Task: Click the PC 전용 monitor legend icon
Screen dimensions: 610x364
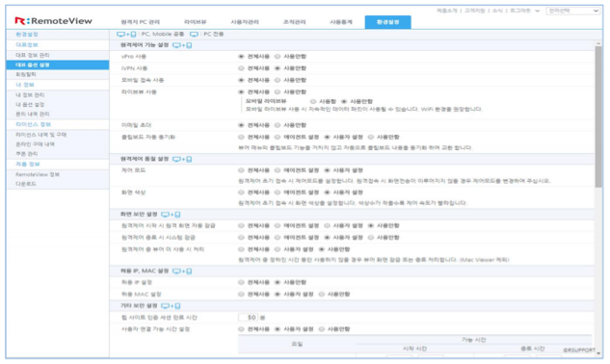Action: click(x=194, y=35)
